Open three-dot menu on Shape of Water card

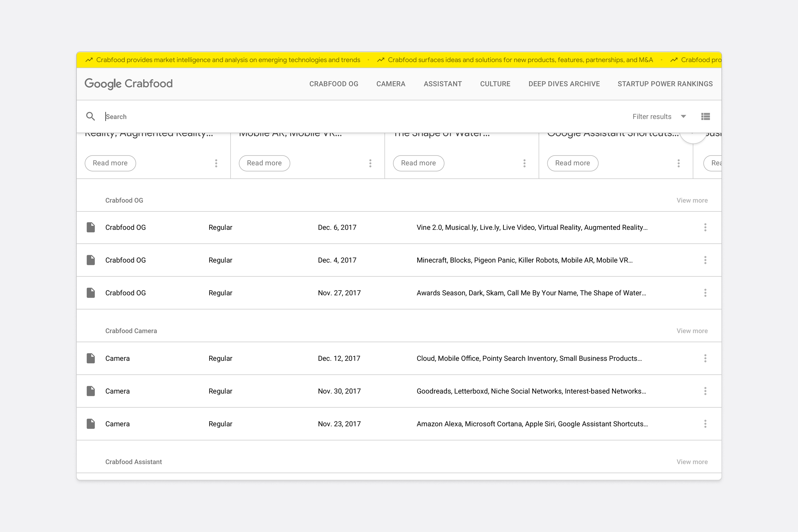(x=524, y=163)
